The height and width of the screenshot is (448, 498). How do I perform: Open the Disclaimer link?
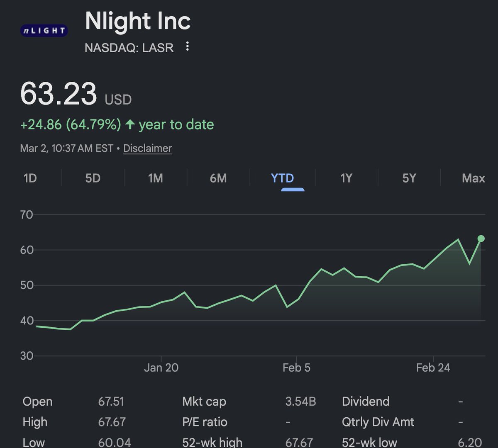[147, 148]
